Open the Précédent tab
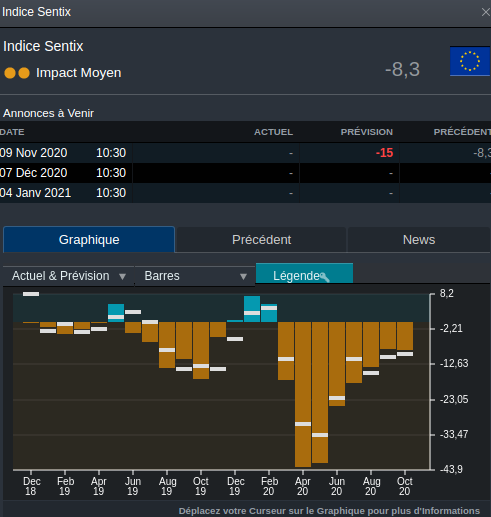Screen dimensions: 491x517 (261, 240)
